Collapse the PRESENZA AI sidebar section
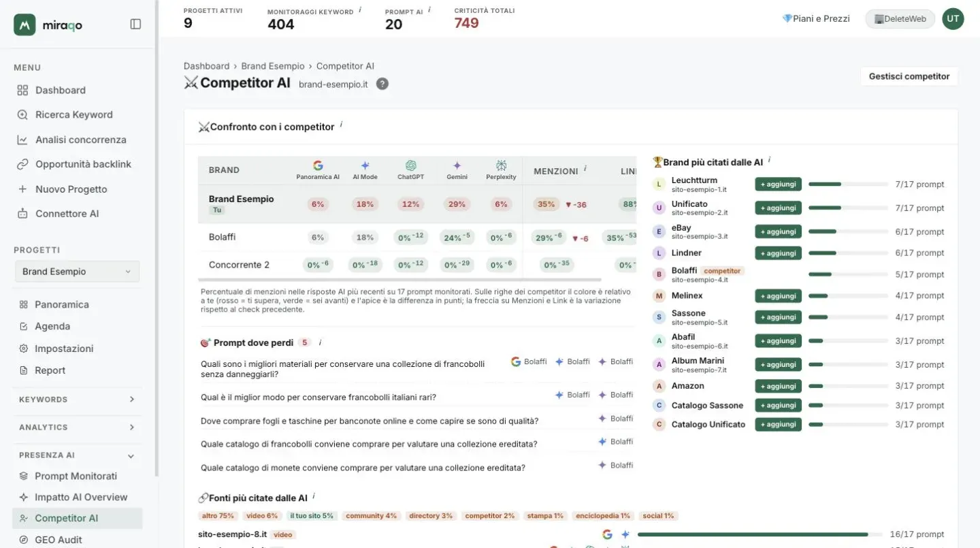Viewport: 980px width, 548px height. [77, 455]
